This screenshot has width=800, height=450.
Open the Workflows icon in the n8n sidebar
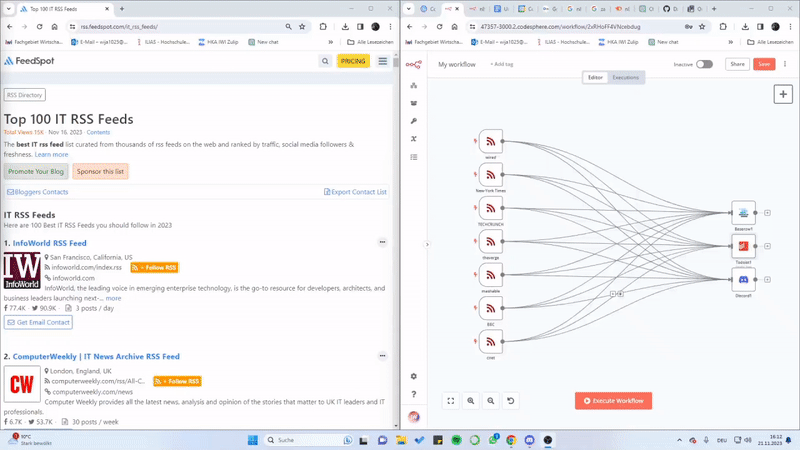[x=414, y=85]
